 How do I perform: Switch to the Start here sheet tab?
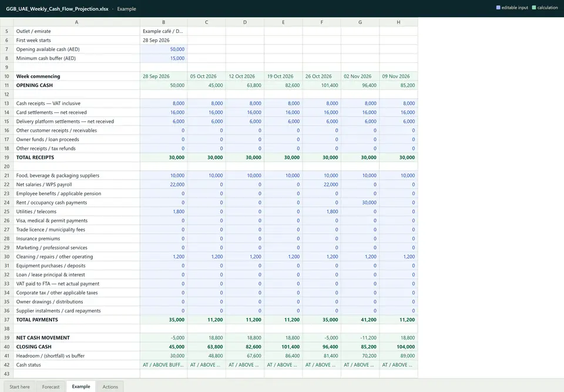[x=19, y=387]
